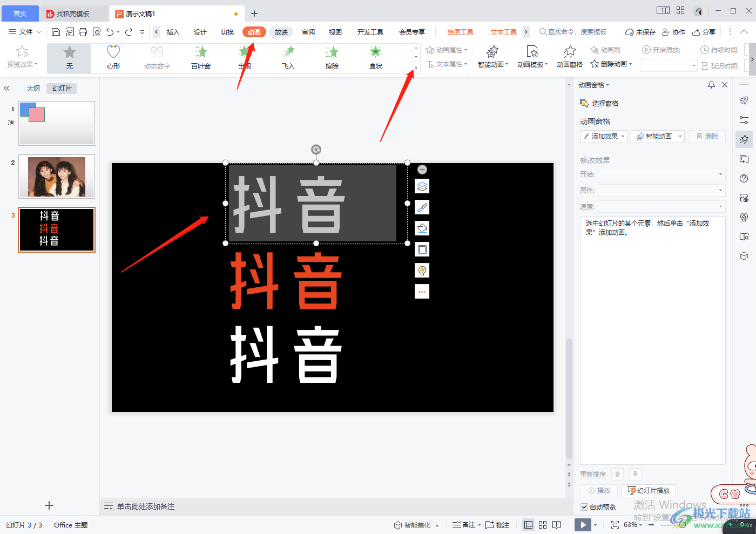Open the 添加效果 dropdown in animation pane
The width and height of the screenshot is (756, 534).
click(604, 137)
